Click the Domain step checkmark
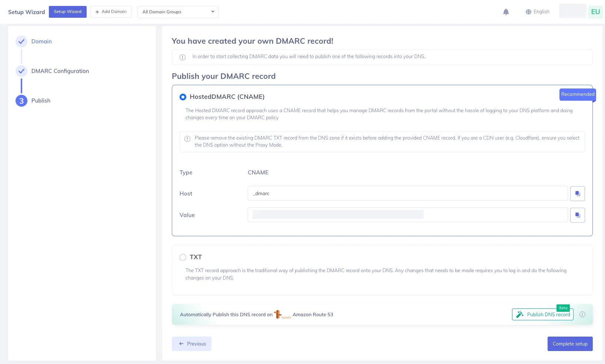Screen dimensions: 605x364 (21, 41)
